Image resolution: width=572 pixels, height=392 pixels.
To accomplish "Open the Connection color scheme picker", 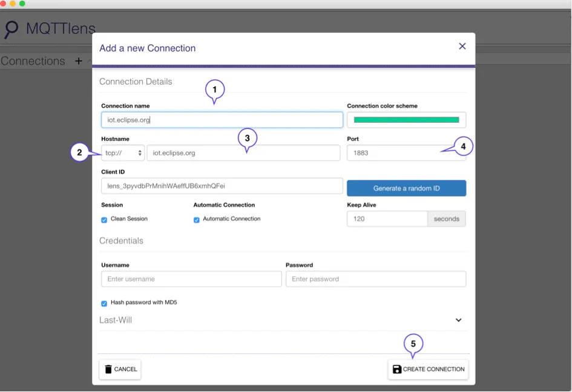I will coord(406,120).
